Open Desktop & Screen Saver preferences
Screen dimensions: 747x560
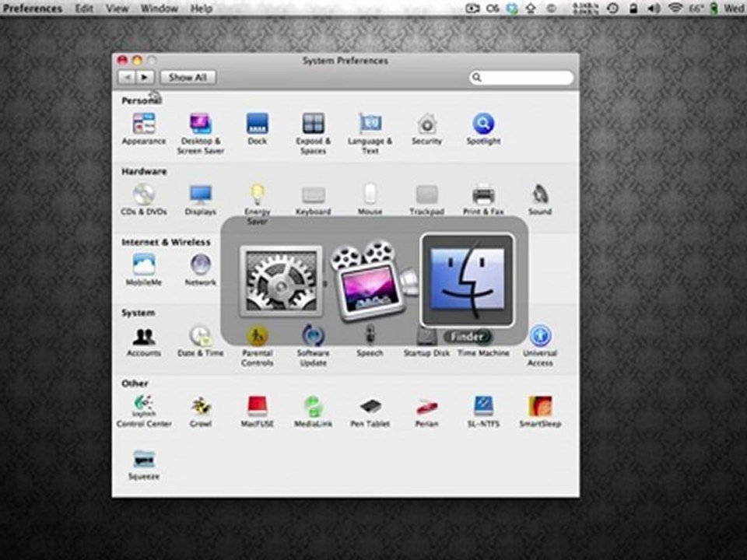pos(201,133)
